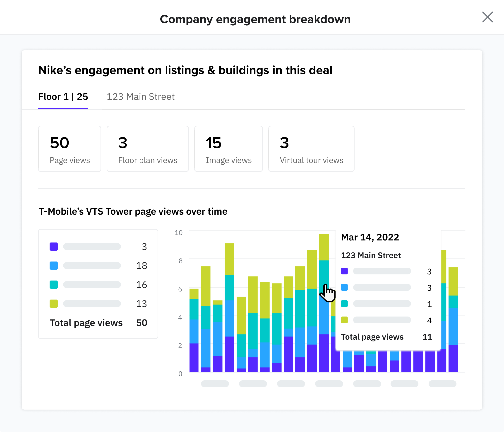Click the heading 'Nike's engagement on listings & buildings'

click(185, 70)
